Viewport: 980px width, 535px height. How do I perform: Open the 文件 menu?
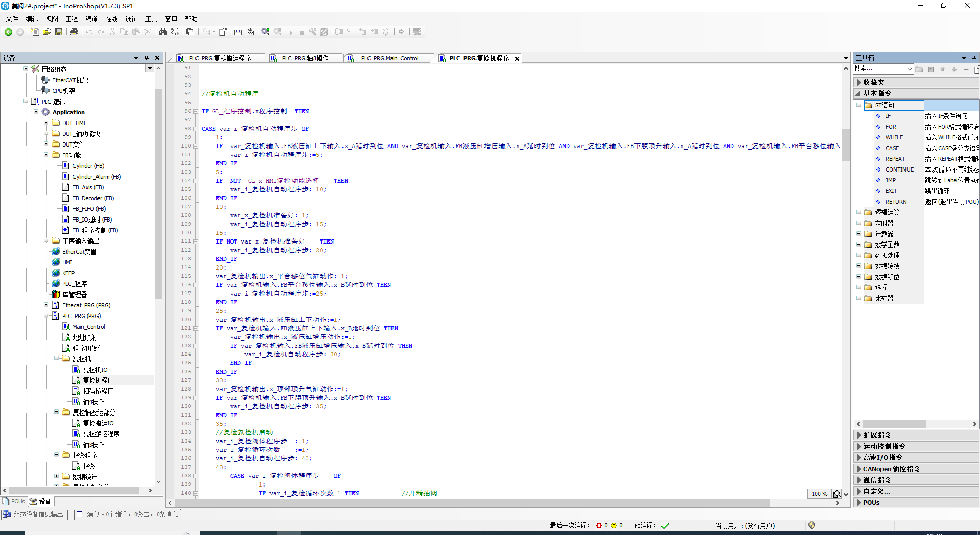click(x=12, y=19)
